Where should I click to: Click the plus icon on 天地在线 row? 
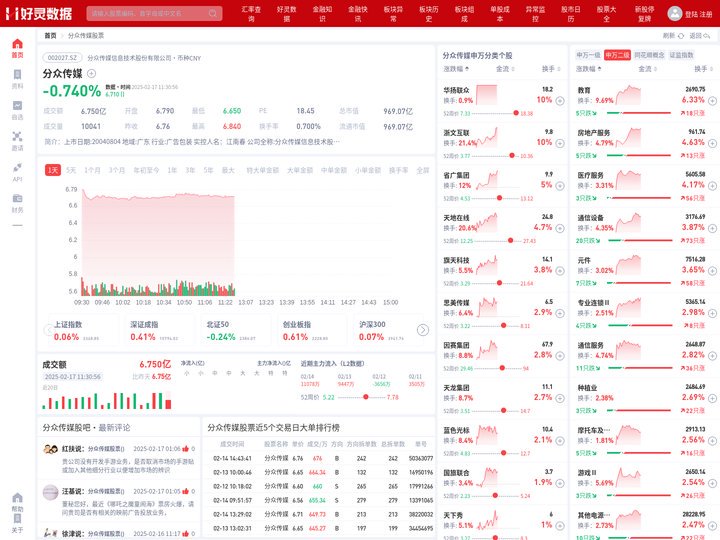[560, 228]
